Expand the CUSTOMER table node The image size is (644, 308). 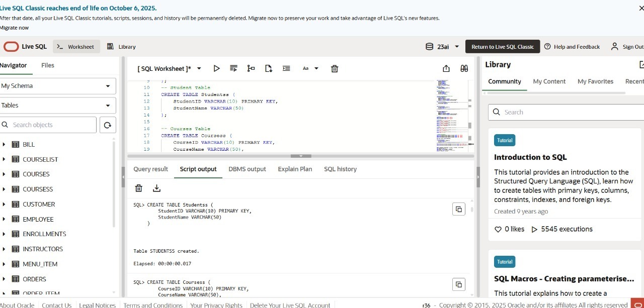pos(4,204)
